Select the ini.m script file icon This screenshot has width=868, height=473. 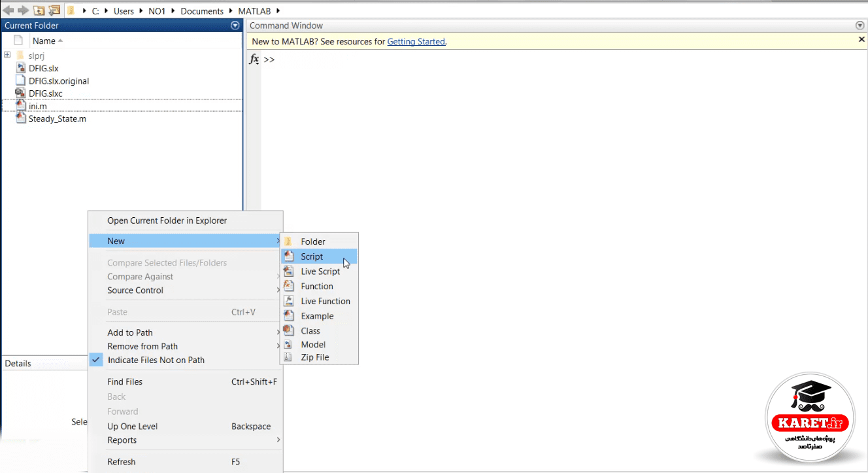click(20, 106)
